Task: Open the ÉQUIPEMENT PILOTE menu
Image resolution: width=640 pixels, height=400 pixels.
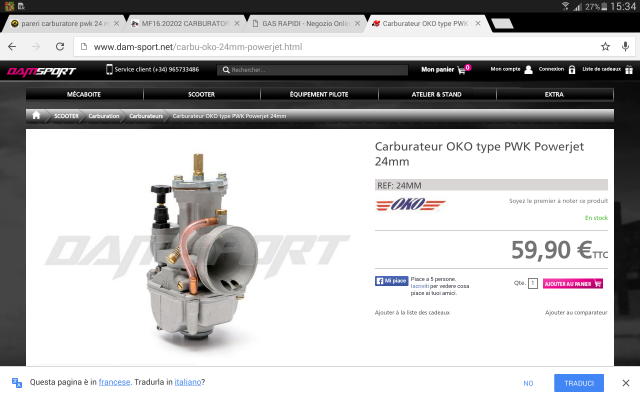Action: (319, 94)
